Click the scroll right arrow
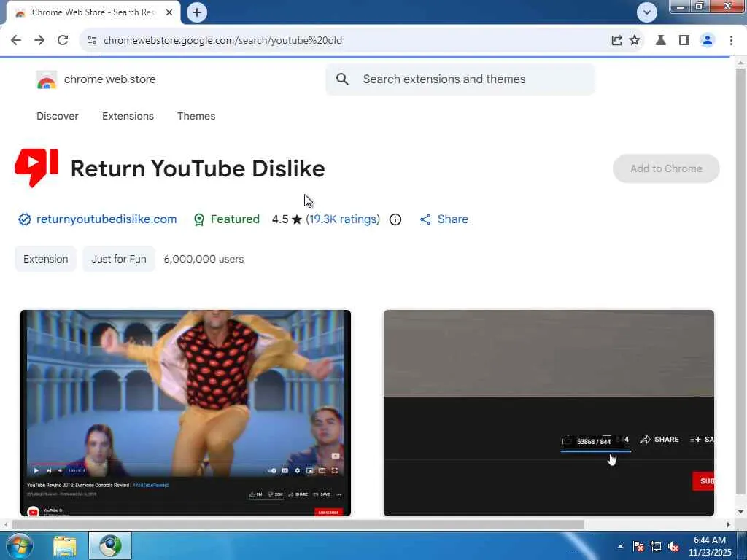This screenshot has width=747, height=560. point(728,525)
